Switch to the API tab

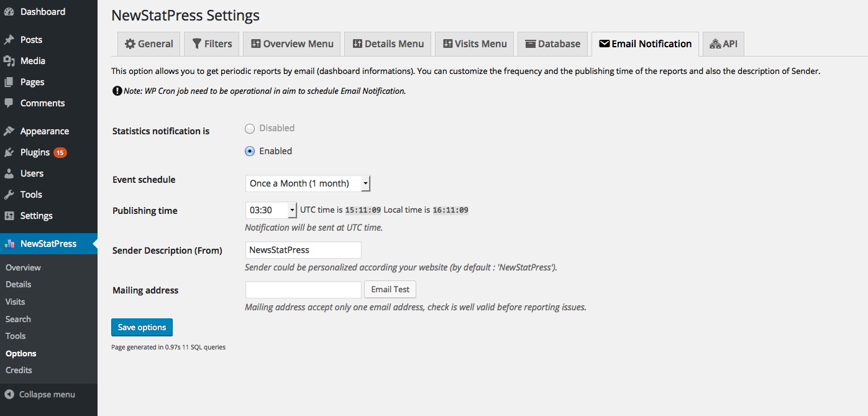coord(723,44)
